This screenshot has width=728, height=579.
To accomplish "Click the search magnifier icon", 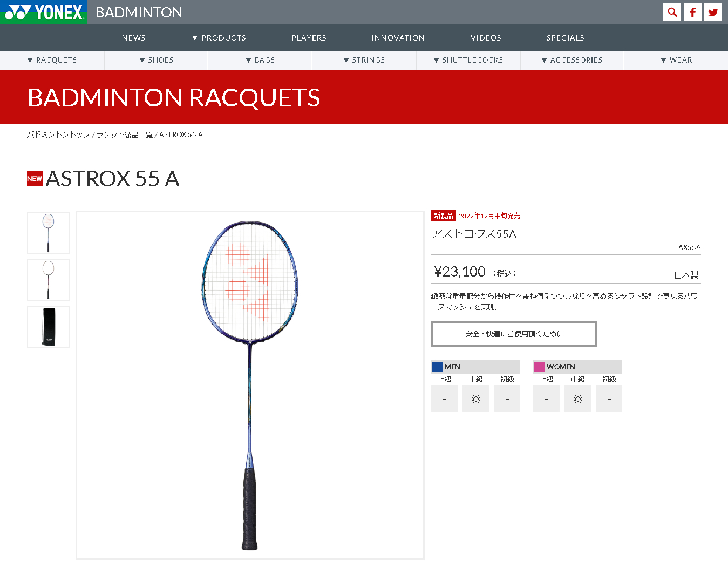I will [x=672, y=12].
